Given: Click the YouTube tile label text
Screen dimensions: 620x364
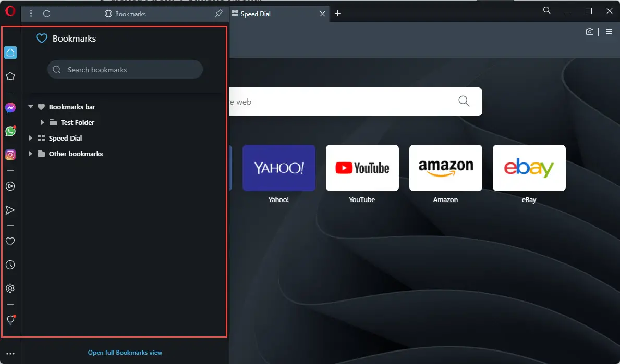Looking at the screenshot, I should tap(362, 199).
